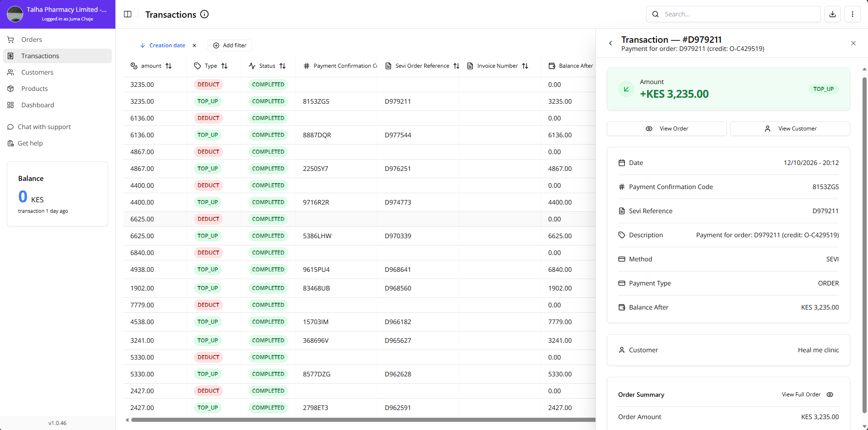
Task: Click TOP_UP badge in detail panel
Action: pos(823,89)
